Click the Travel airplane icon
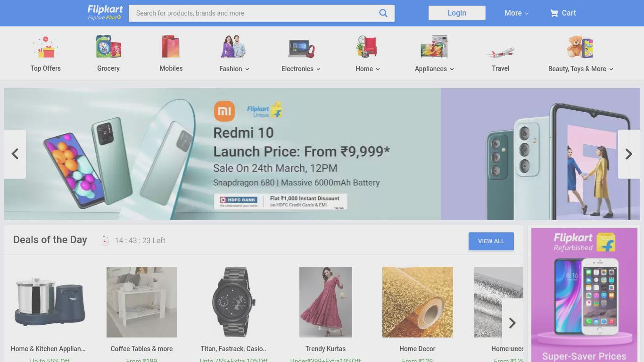The image size is (644, 362). (x=500, y=52)
